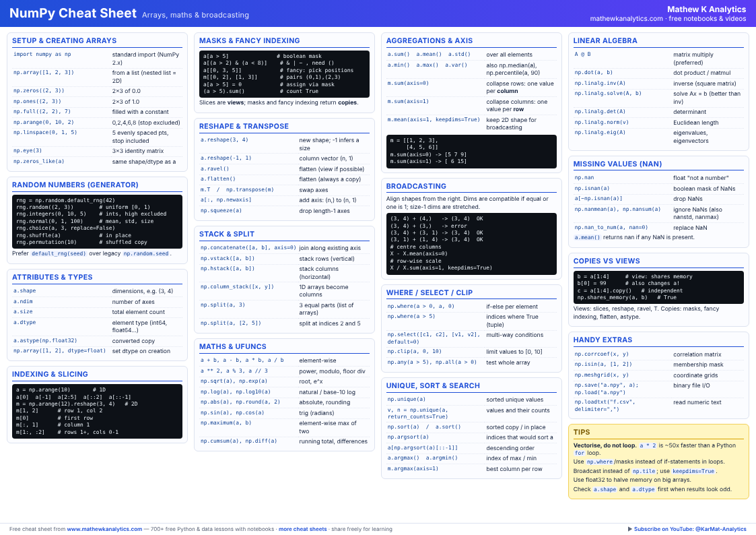
Task: Click 'np.shares_memory(a, b)' code line
Action: [x=613, y=297]
